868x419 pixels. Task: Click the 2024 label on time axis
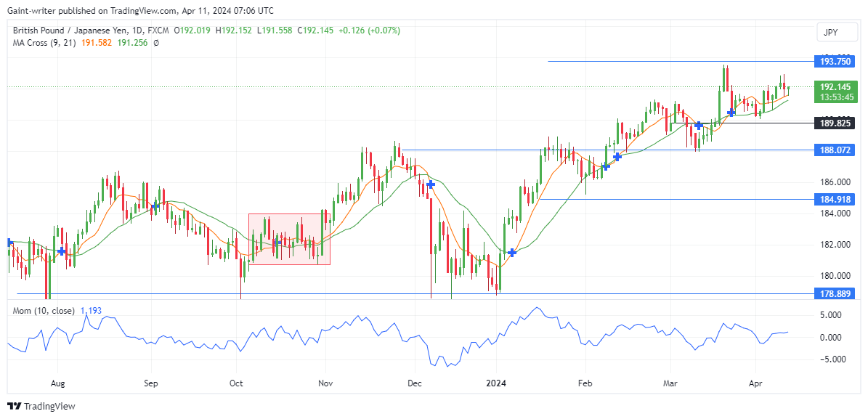(x=497, y=383)
